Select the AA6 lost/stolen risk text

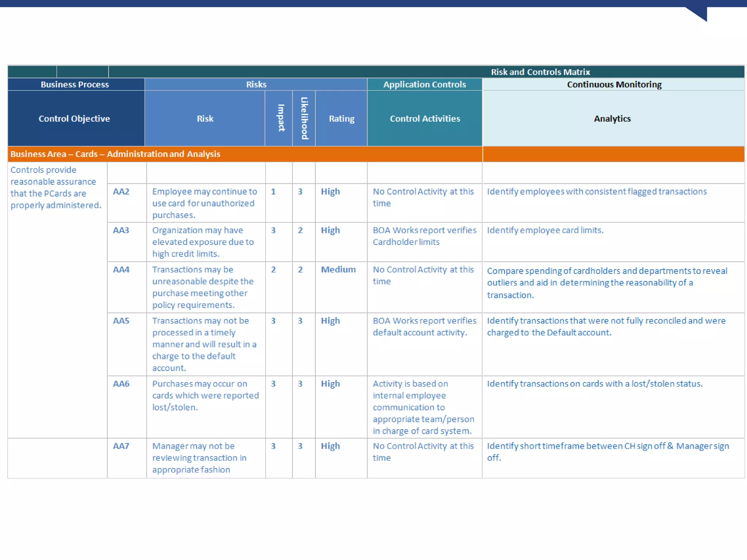pyautogui.click(x=205, y=395)
